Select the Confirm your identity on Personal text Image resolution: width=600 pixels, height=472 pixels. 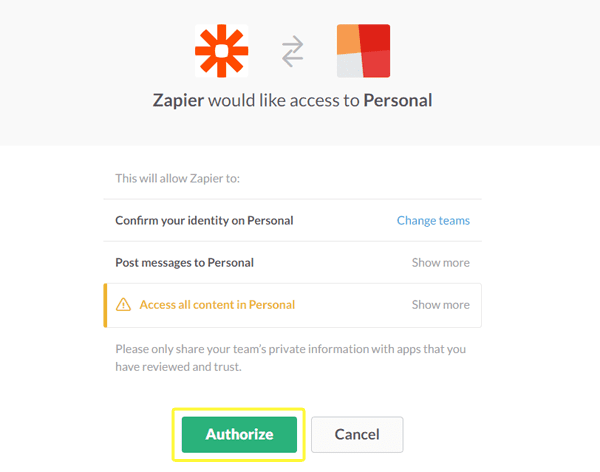(x=204, y=220)
